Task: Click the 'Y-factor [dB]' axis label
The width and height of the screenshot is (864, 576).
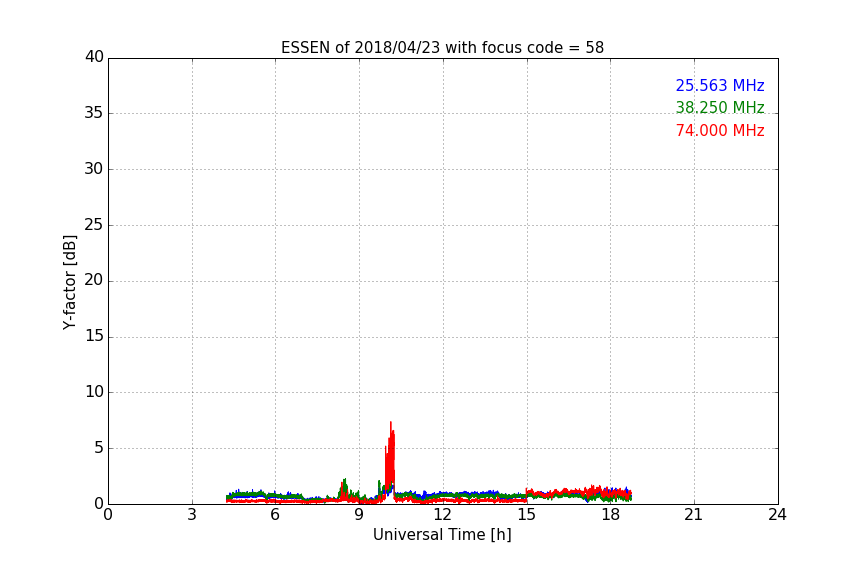Action: coord(69,282)
